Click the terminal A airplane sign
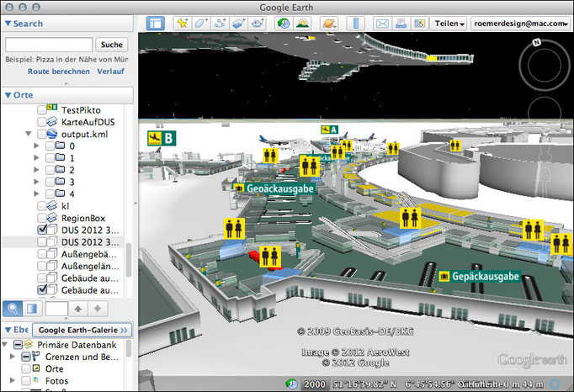 pyautogui.click(x=329, y=130)
